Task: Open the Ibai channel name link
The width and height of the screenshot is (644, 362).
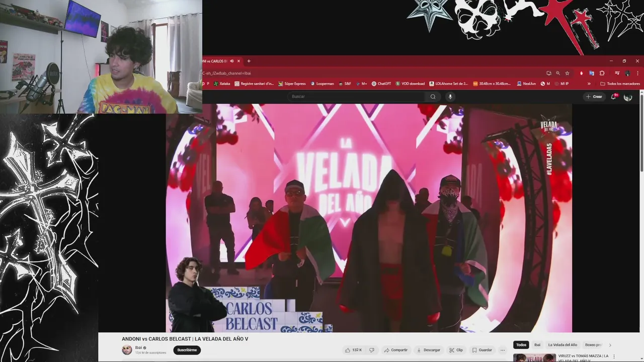Action: pyautogui.click(x=138, y=347)
